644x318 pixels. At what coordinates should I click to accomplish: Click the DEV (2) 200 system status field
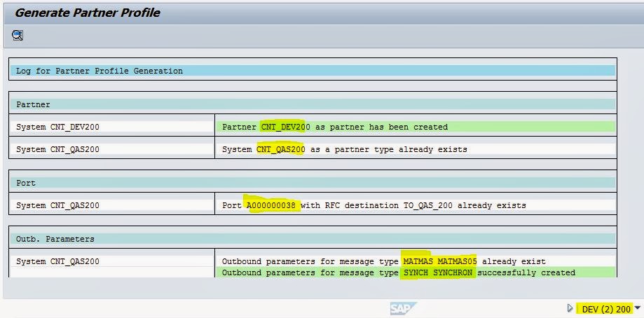pyautogui.click(x=605, y=309)
